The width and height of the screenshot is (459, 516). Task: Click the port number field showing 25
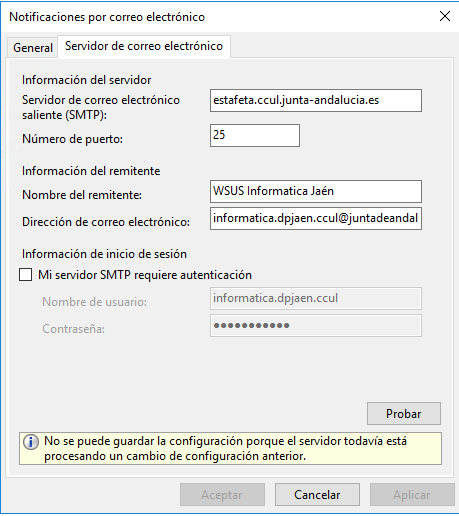255,135
